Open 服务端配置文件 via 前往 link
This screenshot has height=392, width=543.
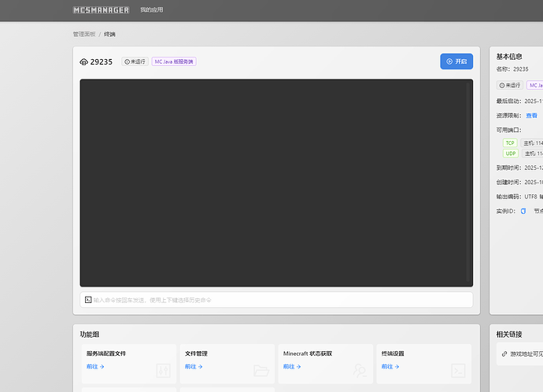[x=95, y=367]
